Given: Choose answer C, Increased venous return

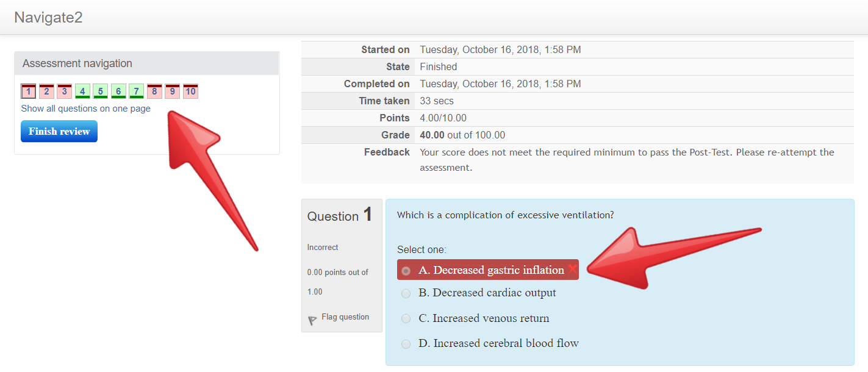Looking at the screenshot, I should (x=406, y=318).
